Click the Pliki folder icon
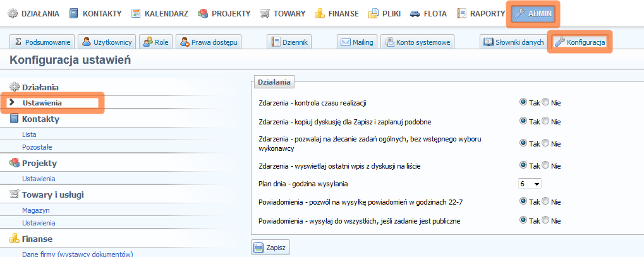 coord(374,13)
